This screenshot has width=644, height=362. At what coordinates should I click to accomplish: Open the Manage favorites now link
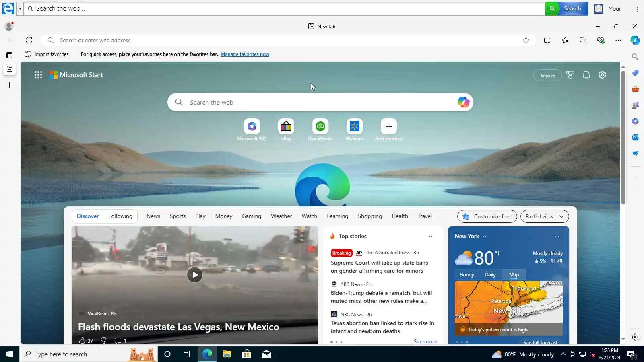[245, 54]
